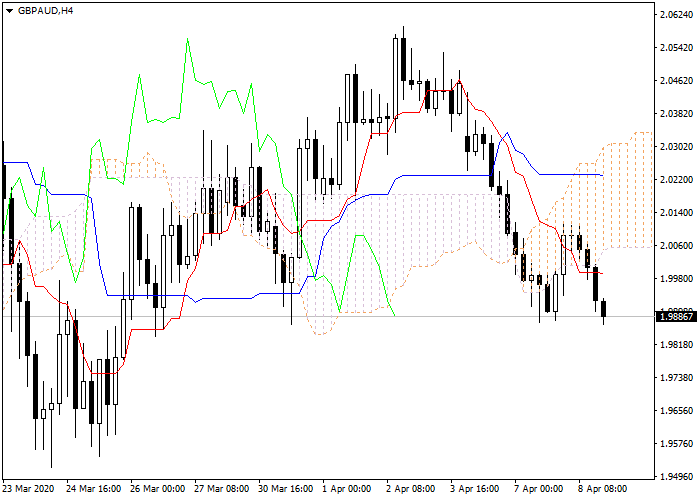Screen dimensions: 700x500
Task: Click the 2.04620 price axis label
Action: pyautogui.click(x=678, y=81)
